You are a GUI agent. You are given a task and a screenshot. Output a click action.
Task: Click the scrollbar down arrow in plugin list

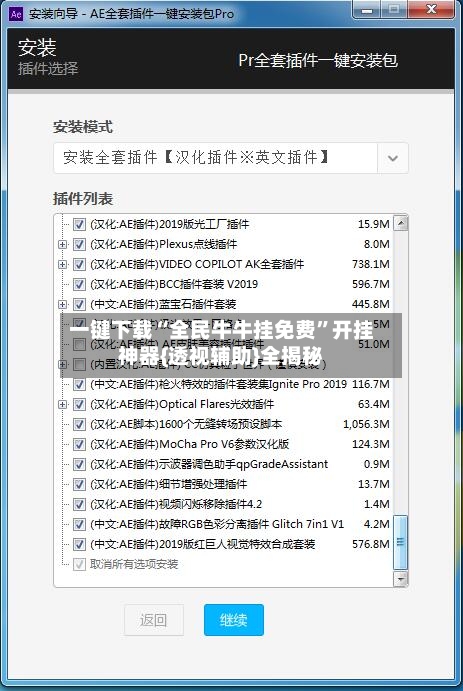coord(400,579)
